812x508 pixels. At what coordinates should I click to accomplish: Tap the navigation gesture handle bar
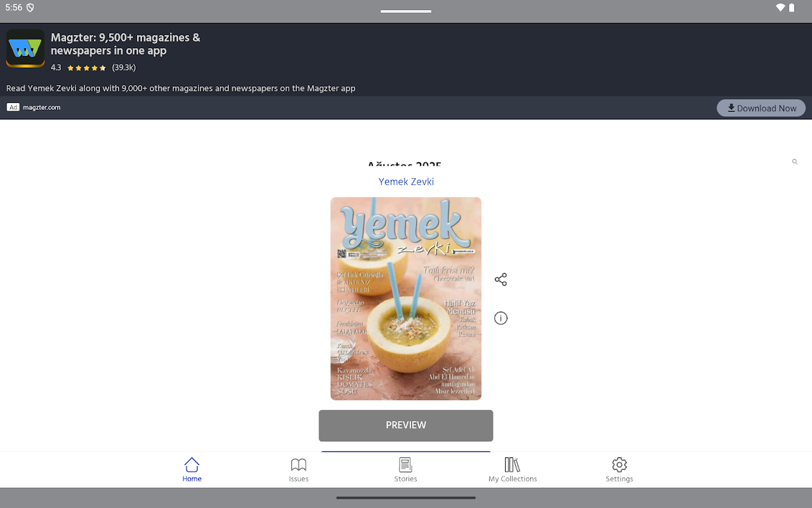click(x=406, y=498)
